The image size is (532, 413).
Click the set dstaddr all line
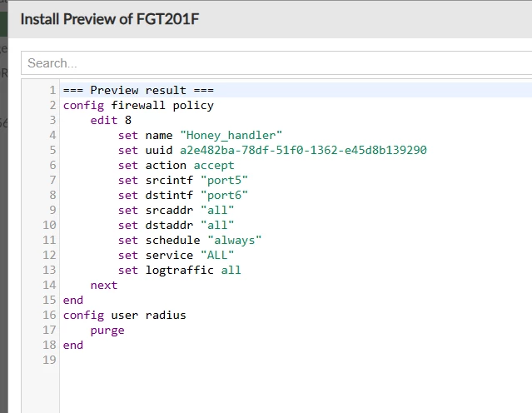[177, 225]
